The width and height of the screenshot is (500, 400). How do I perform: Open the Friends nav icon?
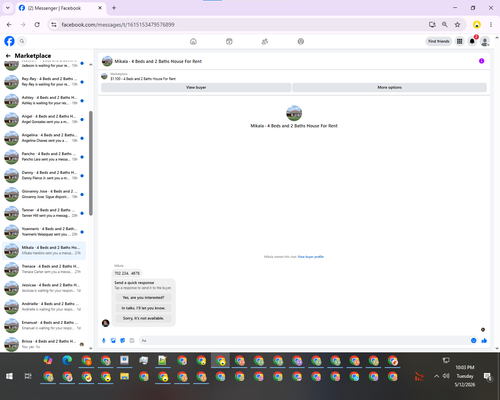point(265,41)
